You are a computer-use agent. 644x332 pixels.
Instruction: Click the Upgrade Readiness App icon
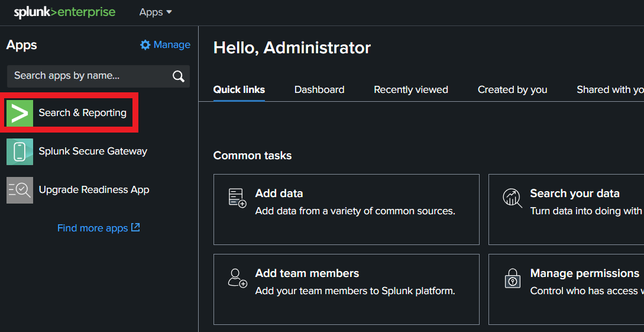(20, 190)
